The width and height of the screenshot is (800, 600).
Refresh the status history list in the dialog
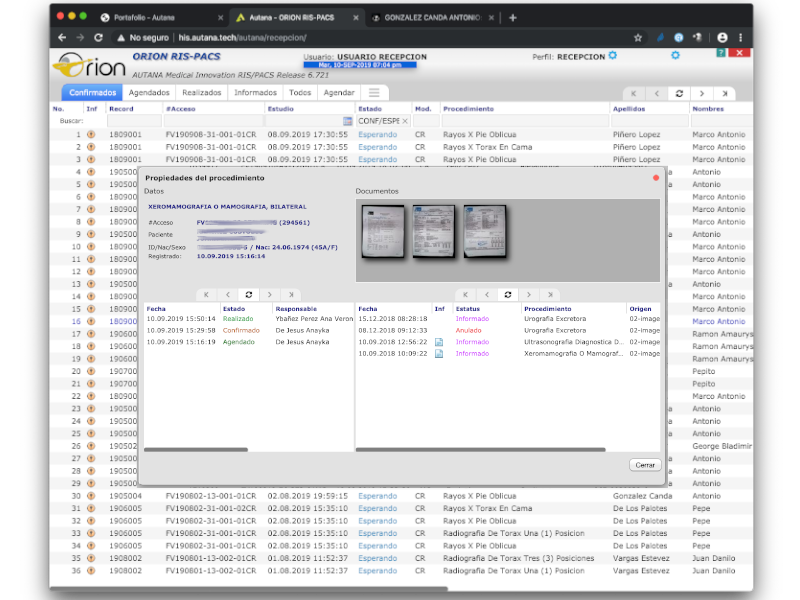(x=248, y=295)
